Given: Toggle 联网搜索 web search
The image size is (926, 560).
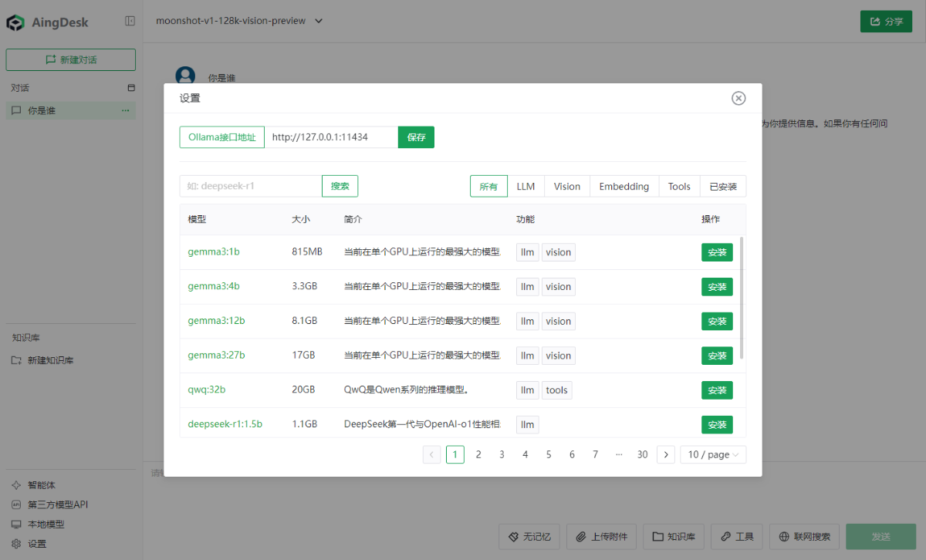Looking at the screenshot, I should pos(804,537).
